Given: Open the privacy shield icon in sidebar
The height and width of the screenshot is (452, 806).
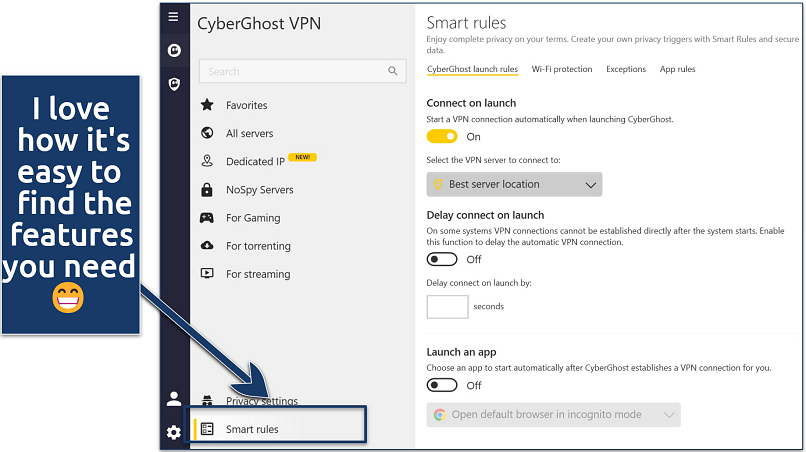Looking at the screenshot, I should (x=174, y=84).
